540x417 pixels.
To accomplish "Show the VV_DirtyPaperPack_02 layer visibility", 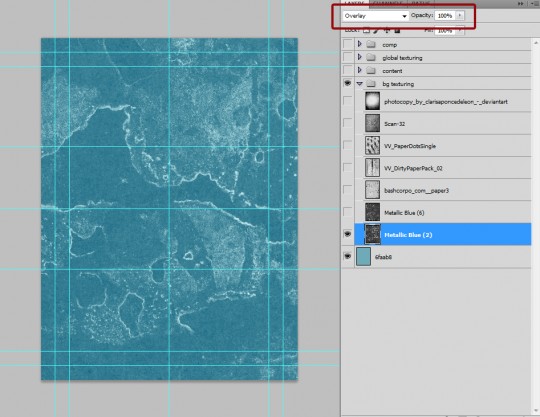I will click(348, 168).
